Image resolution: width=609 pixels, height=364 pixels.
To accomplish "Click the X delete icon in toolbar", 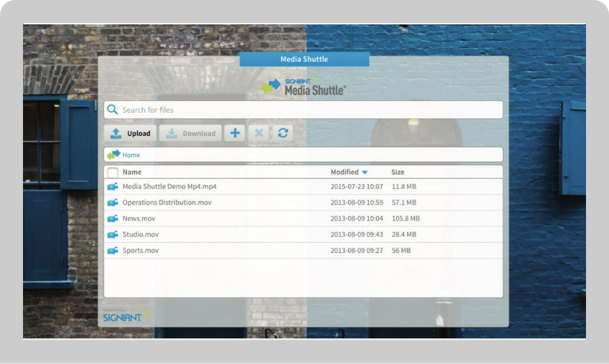I will (258, 133).
